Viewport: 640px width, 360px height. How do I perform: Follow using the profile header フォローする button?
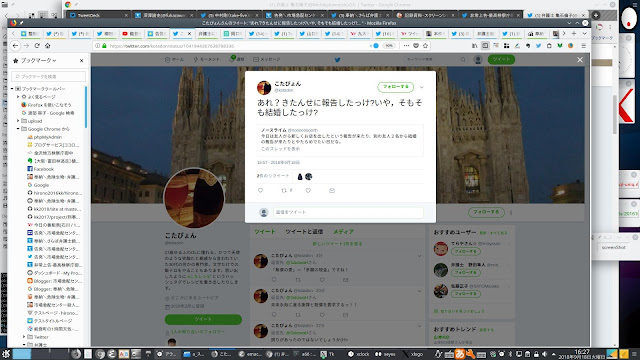coord(486,212)
